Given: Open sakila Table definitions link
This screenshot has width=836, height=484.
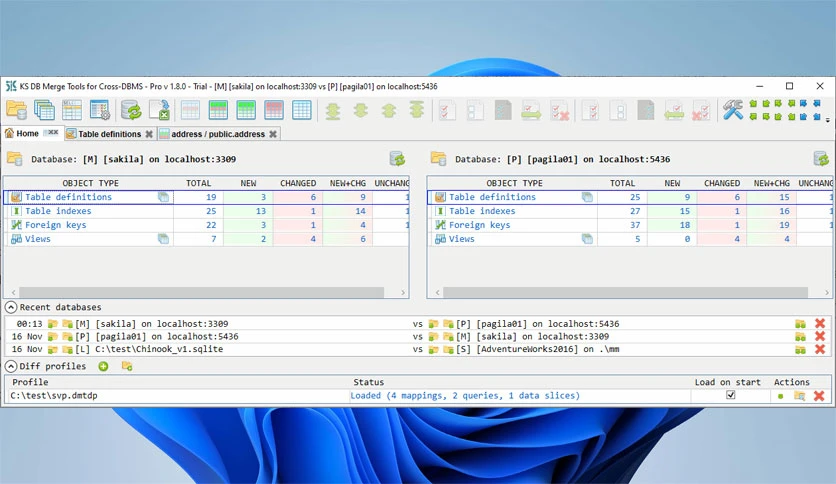Looking at the screenshot, I should point(68,197).
